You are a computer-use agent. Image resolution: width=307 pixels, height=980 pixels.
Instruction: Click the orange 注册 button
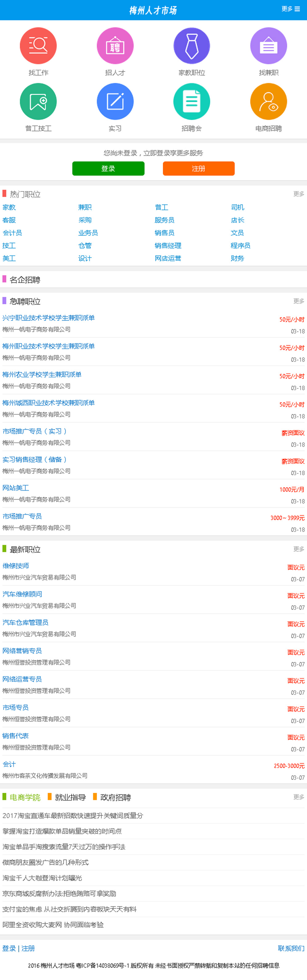pos(199,169)
